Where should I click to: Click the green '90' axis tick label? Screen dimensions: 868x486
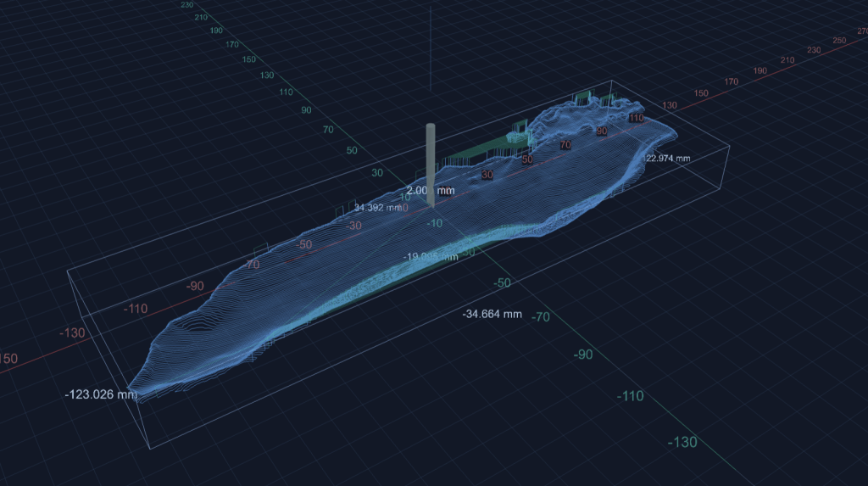click(306, 110)
